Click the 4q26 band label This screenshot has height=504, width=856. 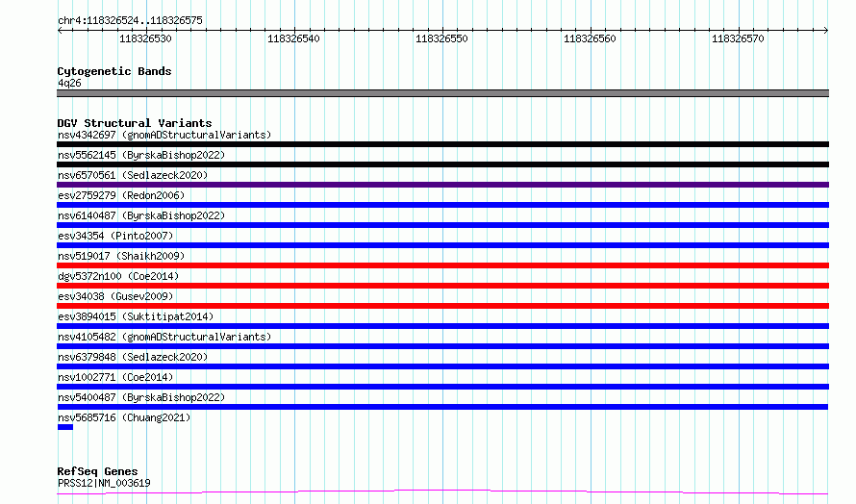click(69, 83)
